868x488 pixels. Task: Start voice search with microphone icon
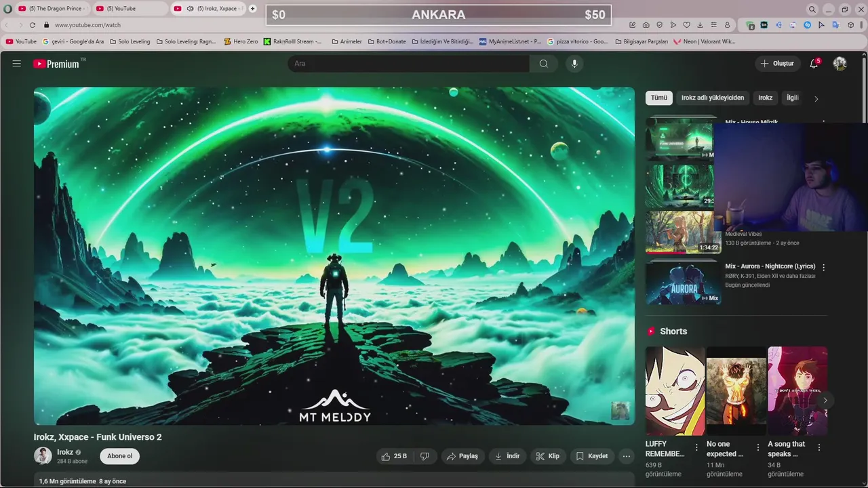point(574,64)
